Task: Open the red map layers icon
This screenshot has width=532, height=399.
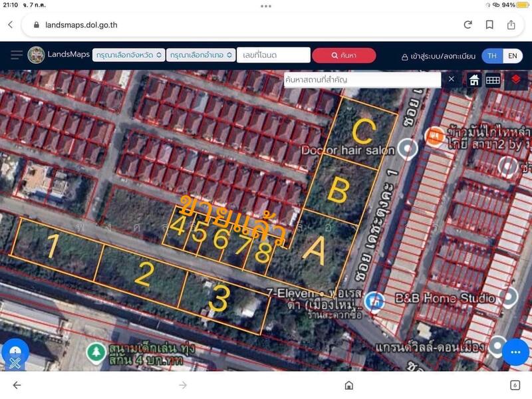Action: click(517, 80)
